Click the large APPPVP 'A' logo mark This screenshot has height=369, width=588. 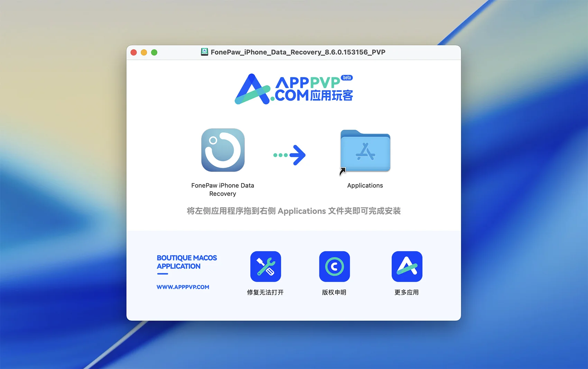click(x=252, y=90)
